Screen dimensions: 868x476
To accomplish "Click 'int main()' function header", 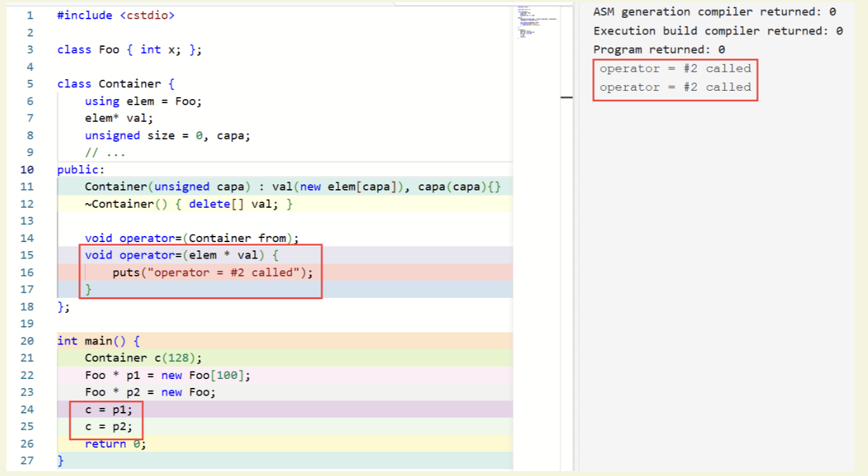I will pos(98,341).
